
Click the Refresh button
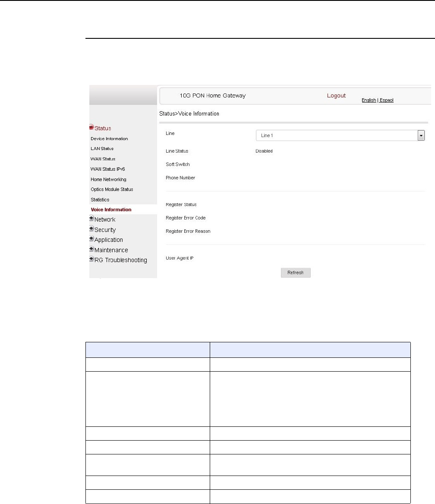[x=296, y=272]
